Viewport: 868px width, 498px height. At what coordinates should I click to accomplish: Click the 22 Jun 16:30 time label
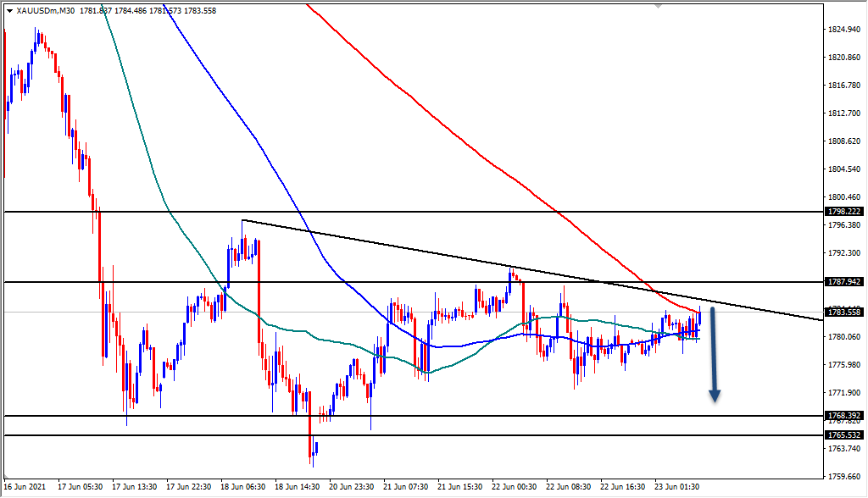622,487
